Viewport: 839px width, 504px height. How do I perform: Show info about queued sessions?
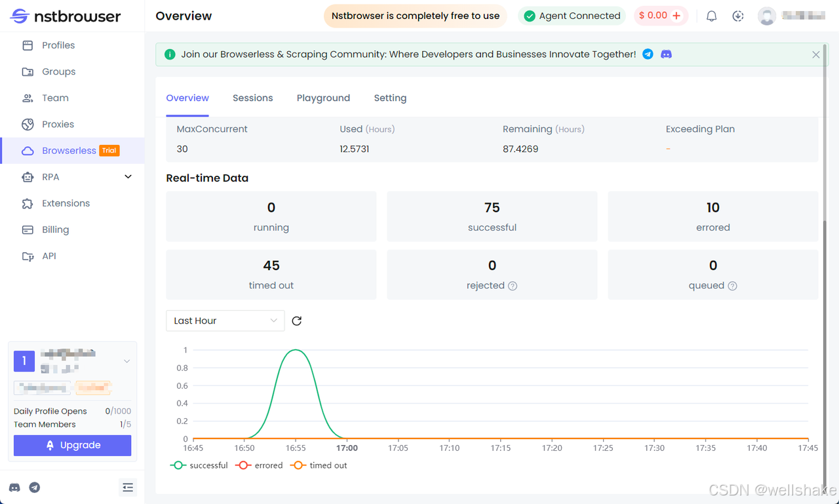(x=732, y=286)
